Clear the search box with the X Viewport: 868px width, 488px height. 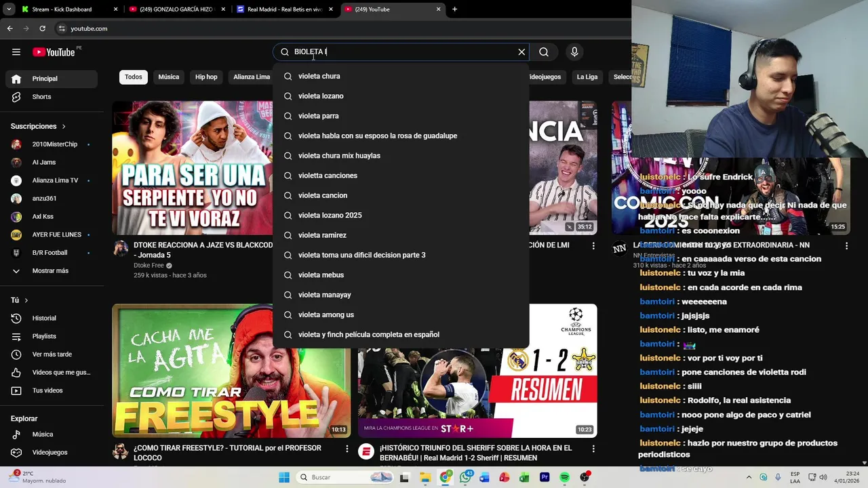click(x=521, y=52)
